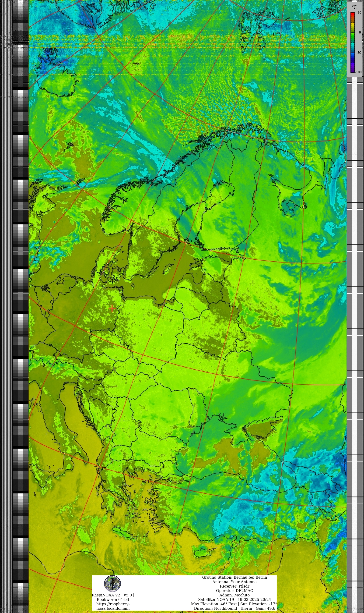Image resolution: width=364 pixels, height=613 pixels.
Task: Click the 'Direction: Northbound | therm' line
Action: coord(234,608)
